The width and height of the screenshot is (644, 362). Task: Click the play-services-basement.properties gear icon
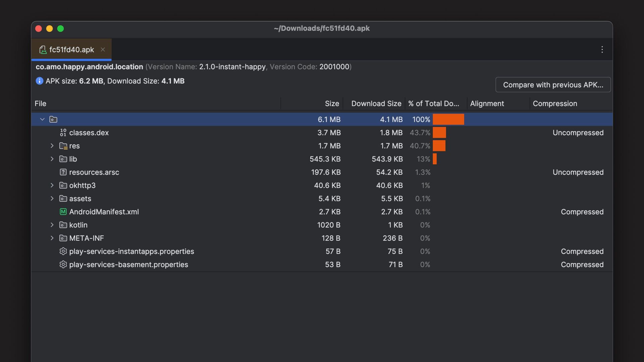click(63, 264)
